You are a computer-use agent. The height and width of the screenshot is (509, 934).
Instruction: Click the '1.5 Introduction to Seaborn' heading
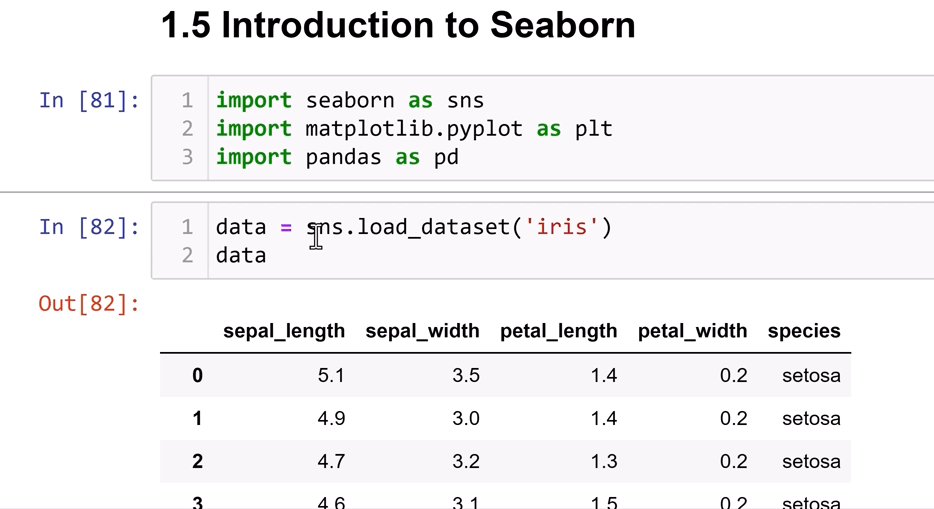(398, 26)
